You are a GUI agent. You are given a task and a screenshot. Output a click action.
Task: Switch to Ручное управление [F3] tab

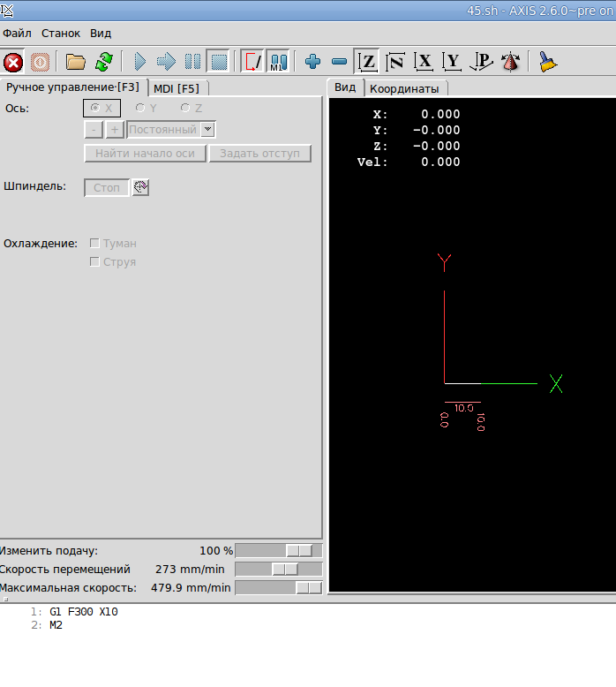(72, 87)
